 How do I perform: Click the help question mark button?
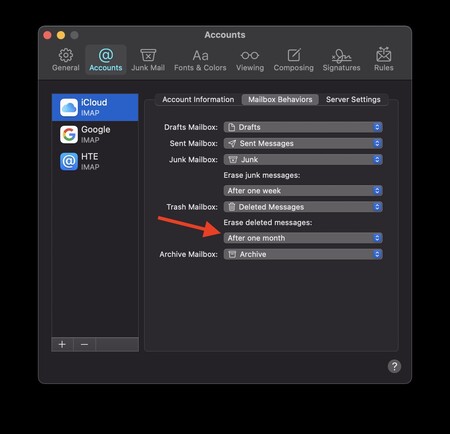click(x=394, y=366)
